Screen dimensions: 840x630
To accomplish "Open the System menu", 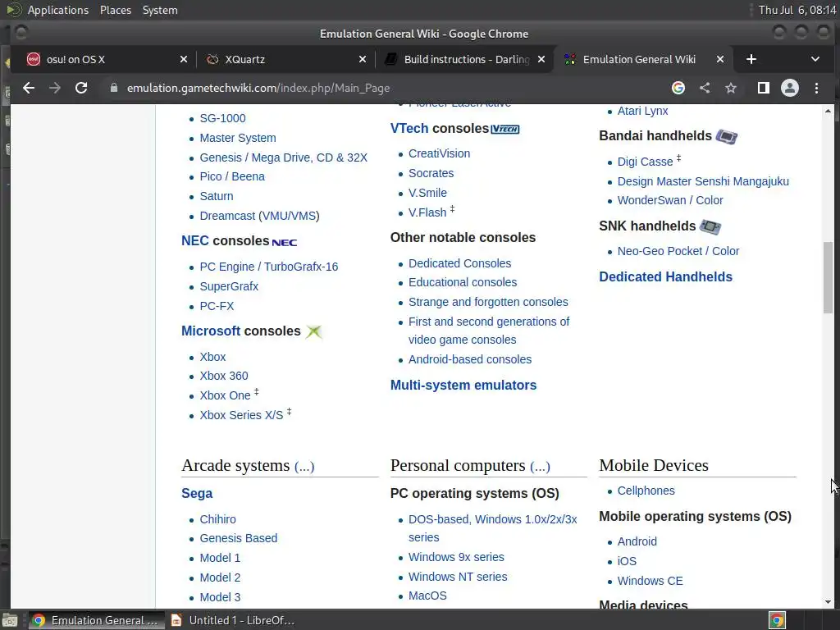I will (x=160, y=10).
